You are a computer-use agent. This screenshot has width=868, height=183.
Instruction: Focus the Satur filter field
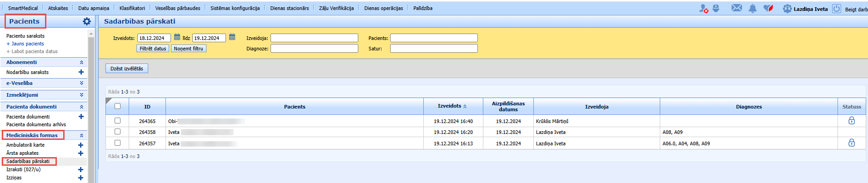pos(434,48)
